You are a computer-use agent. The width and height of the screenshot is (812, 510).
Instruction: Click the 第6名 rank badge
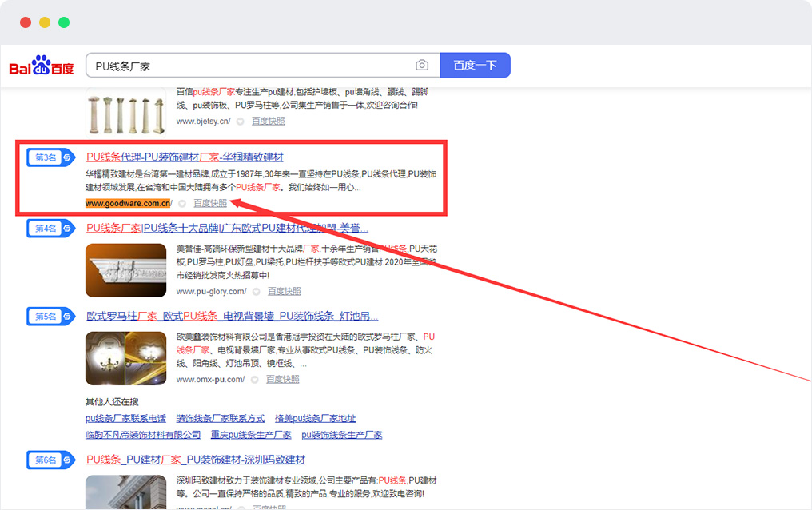pyautogui.click(x=51, y=460)
